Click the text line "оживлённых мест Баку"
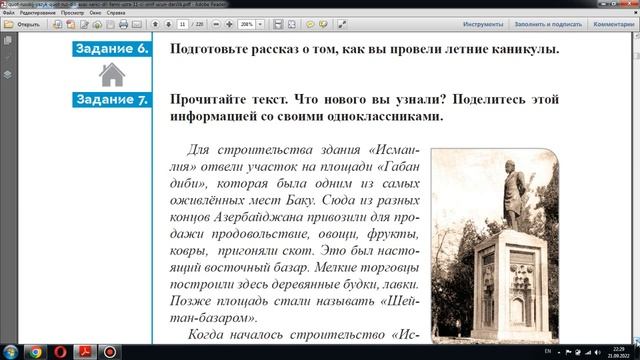 click(x=242, y=200)
